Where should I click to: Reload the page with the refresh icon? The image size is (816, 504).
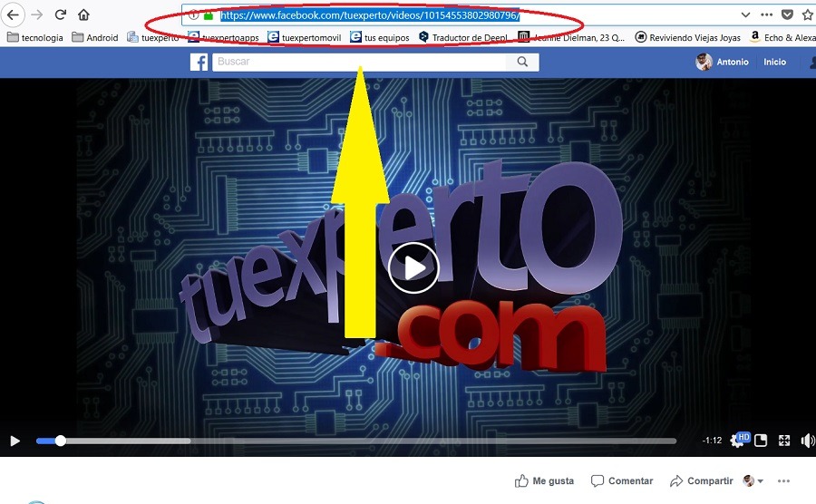(x=61, y=15)
